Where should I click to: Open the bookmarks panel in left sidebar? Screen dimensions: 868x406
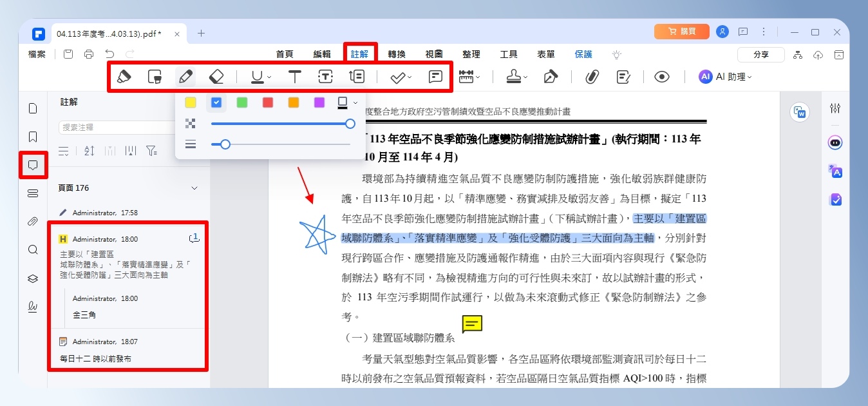coord(33,137)
